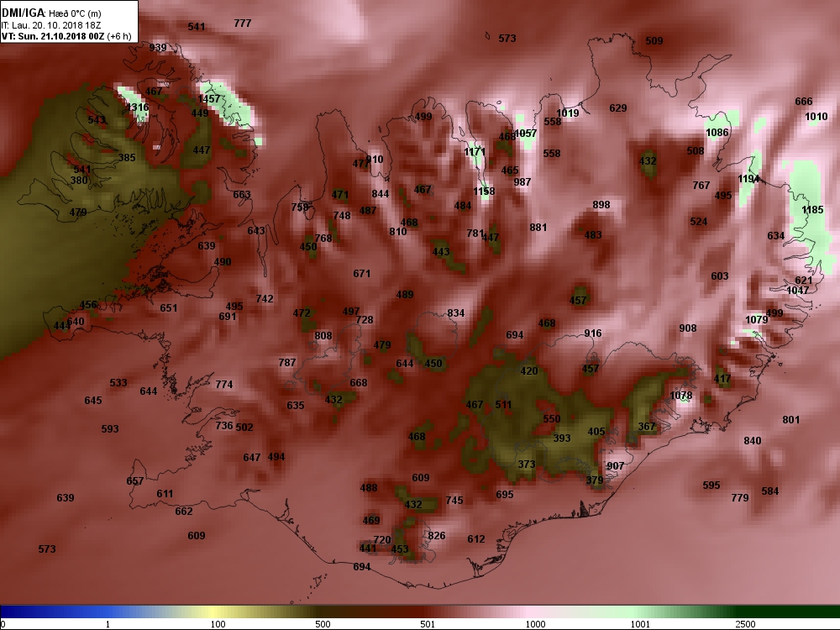840x630 pixels.
Task: Click the 801 value on the map
Action: [x=790, y=420]
